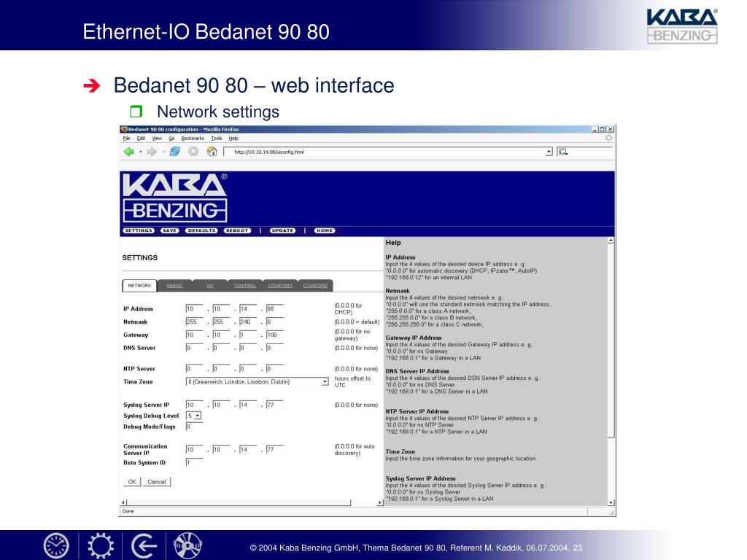Open the back history dropdown arrow
Image resolution: width=747 pixels, height=560 pixels.
tap(141, 152)
